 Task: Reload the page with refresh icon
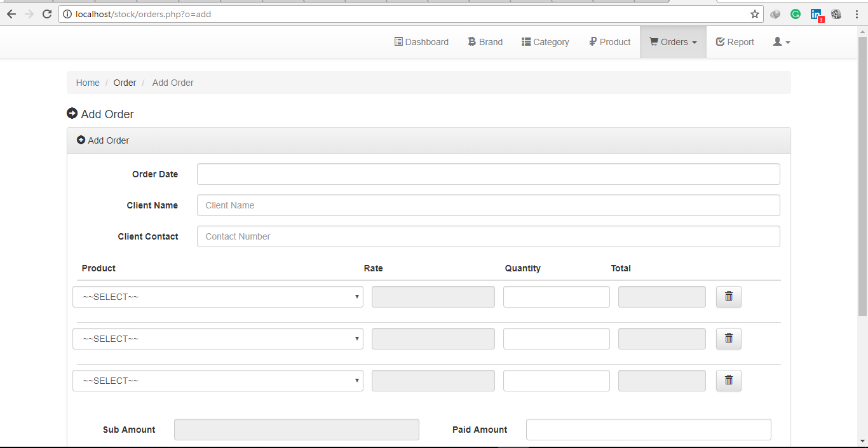[47, 14]
